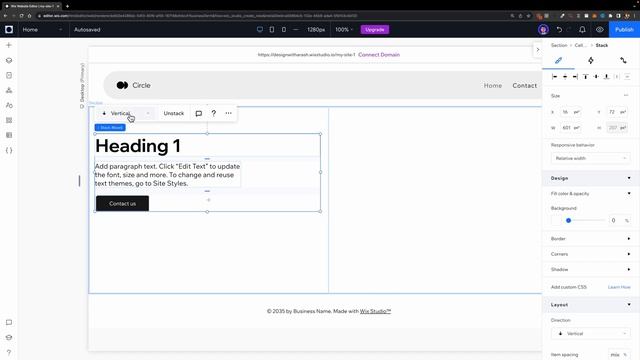Screen dimensions: 640x360
Task: Align right in inspector alignment row
Action: tap(575, 77)
